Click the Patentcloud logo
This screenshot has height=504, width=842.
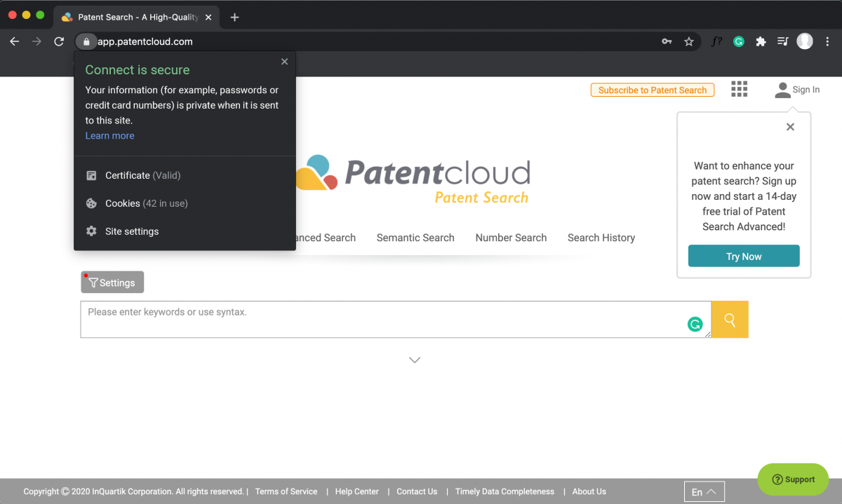[x=414, y=179]
